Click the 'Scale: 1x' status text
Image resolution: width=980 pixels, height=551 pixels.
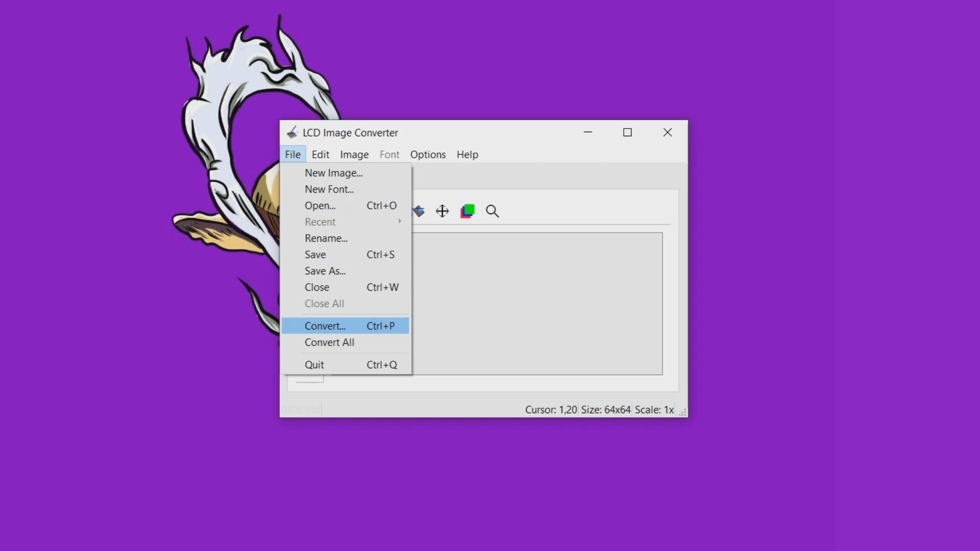point(654,410)
